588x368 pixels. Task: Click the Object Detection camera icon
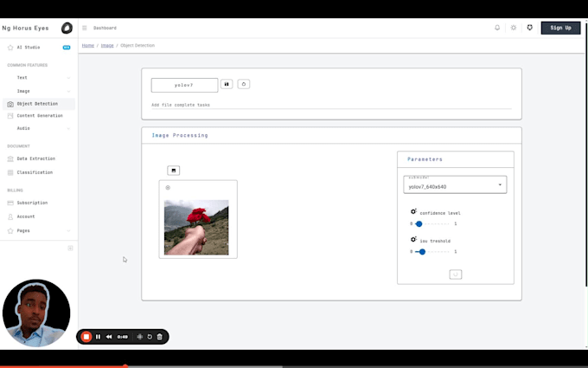[x=10, y=104]
